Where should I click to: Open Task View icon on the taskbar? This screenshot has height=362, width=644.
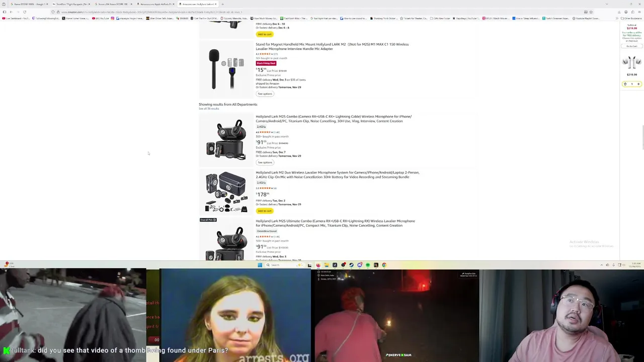[309, 265]
